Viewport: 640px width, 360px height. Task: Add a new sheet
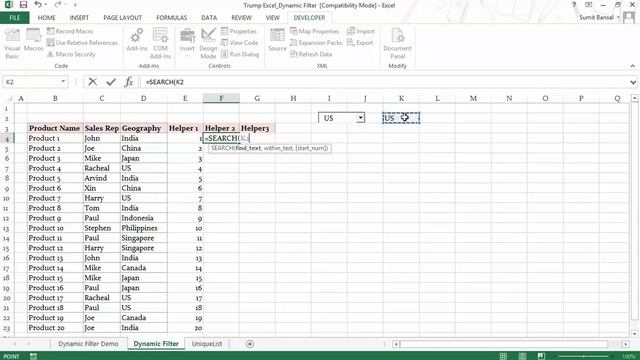pyautogui.click(x=250, y=344)
